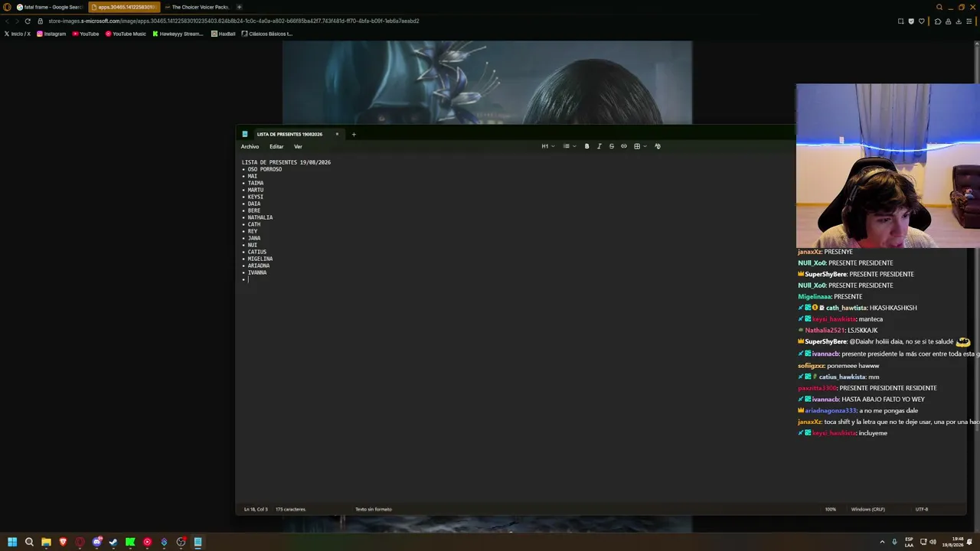
Task: Open Windows taskbar search
Action: [29, 542]
